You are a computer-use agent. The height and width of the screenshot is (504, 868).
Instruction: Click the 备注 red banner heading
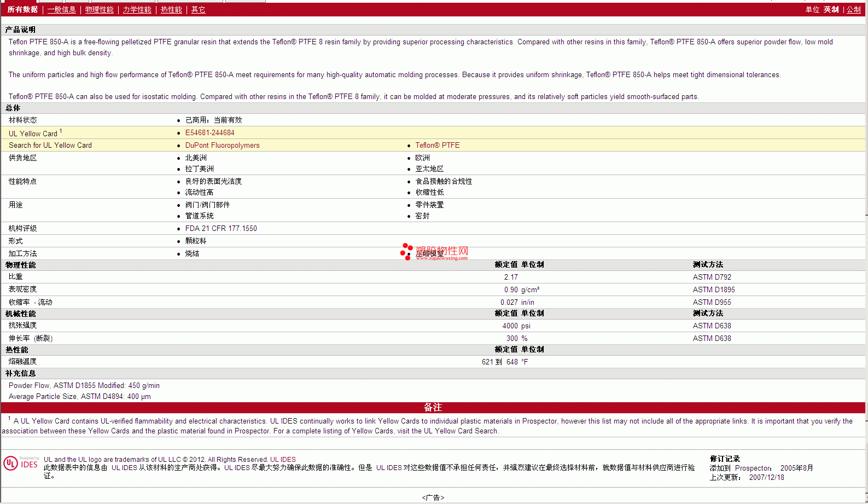[x=433, y=407]
